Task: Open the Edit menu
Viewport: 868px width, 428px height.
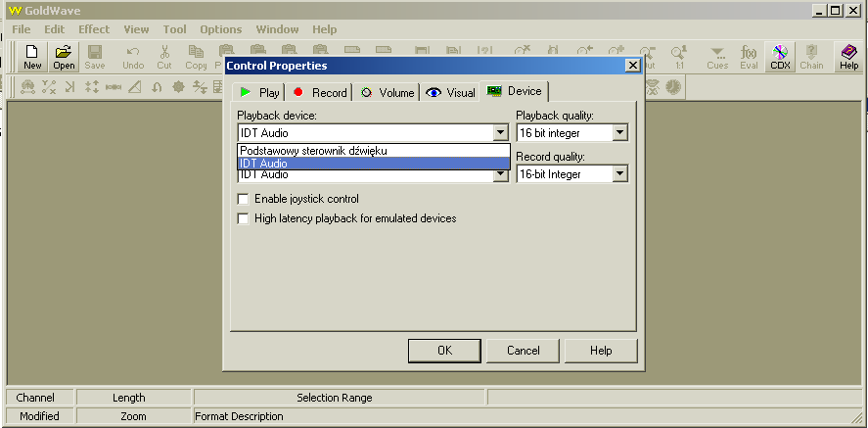Action: tap(54, 29)
